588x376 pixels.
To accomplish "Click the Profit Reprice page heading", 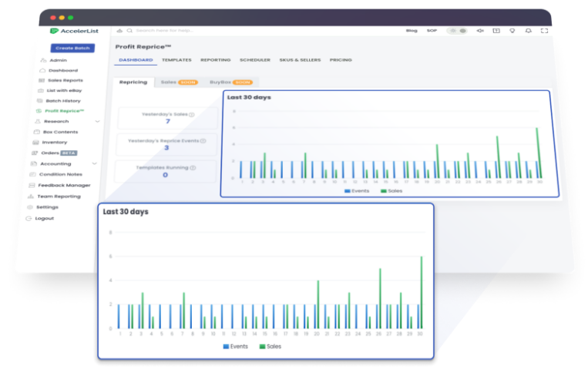I will pyautogui.click(x=143, y=47).
